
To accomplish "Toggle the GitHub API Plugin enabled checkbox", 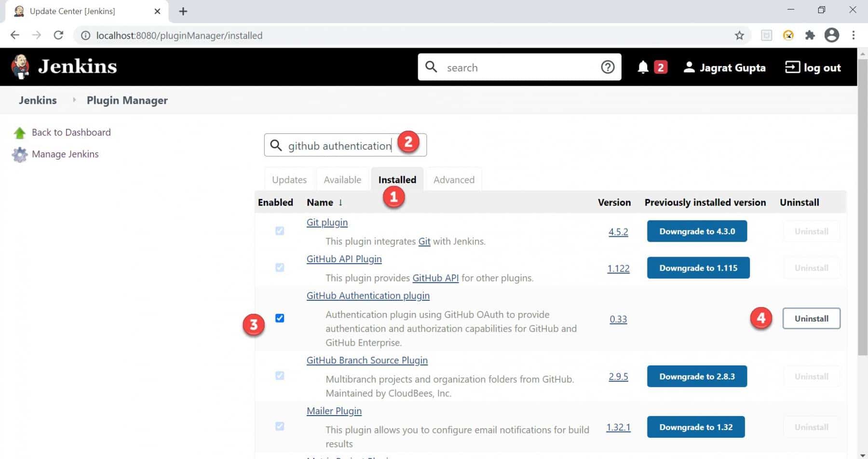I will [280, 268].
